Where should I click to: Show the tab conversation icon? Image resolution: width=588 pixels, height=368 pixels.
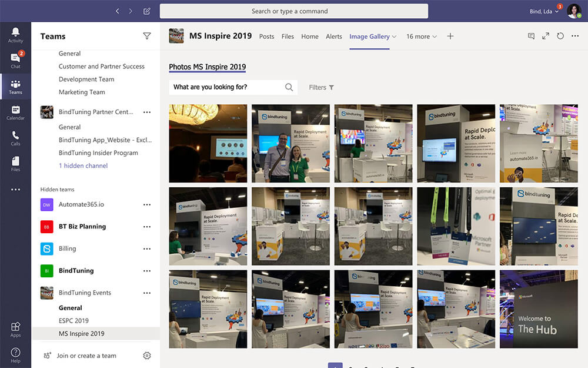point(531,36)
